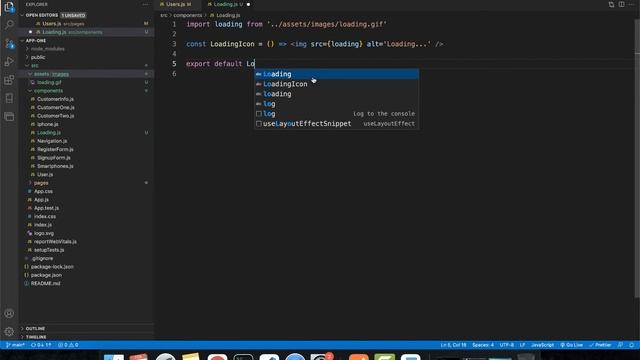The width and height of the screenshot is (640, 360).
Task: Switch to the Users.js editor tab
Action: coord(178,4)
